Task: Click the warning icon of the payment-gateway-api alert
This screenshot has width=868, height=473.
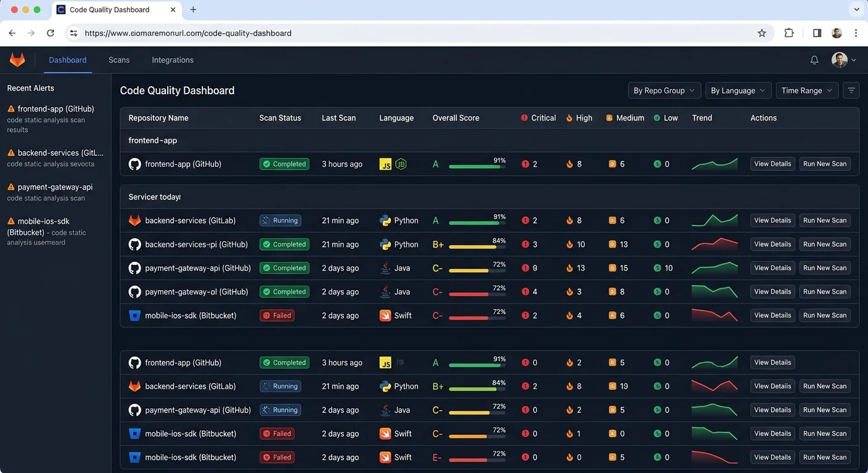Action: (11, 187)
